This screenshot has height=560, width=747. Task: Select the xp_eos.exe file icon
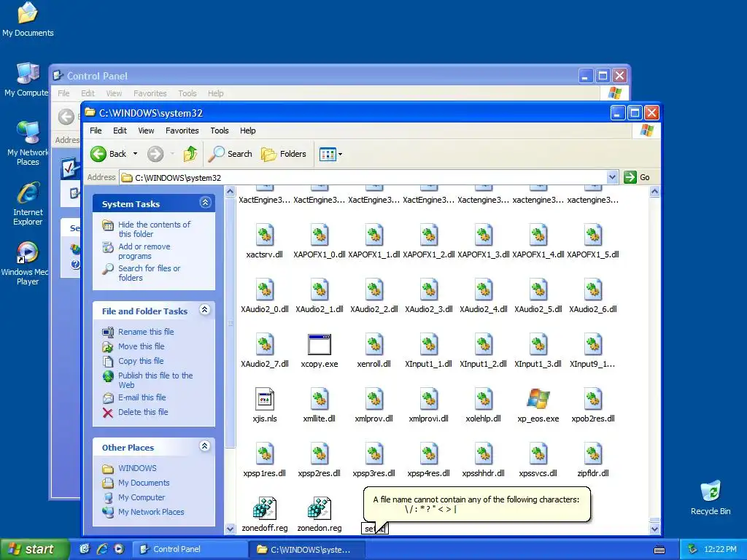pyautogui.click(x=538, y=399)
